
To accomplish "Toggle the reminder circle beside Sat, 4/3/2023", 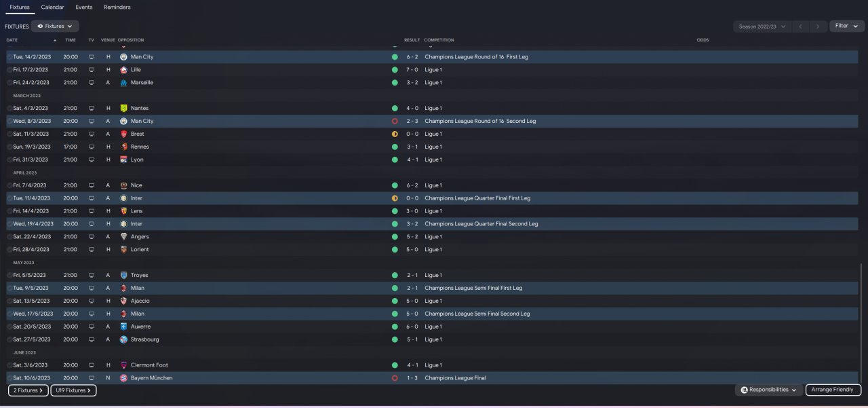I will (x=9, y=109).
